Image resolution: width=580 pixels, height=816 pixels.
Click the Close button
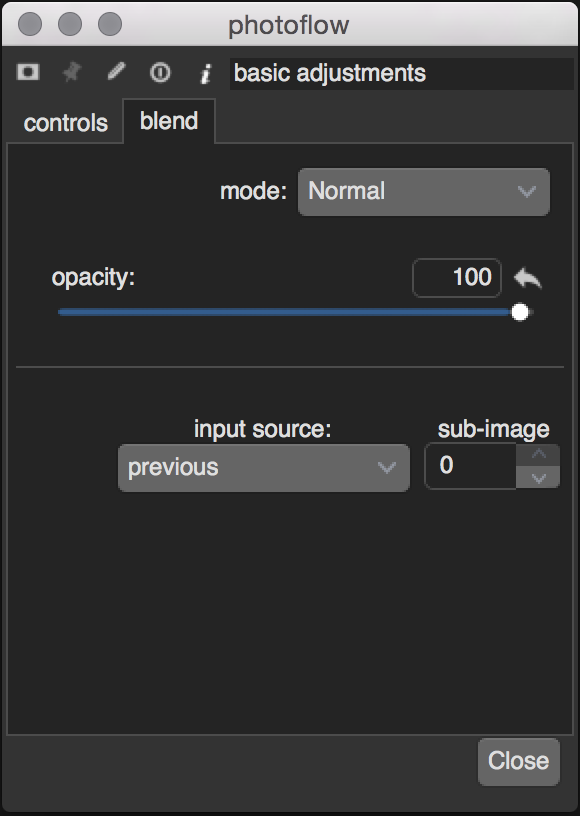click(519, 761)
